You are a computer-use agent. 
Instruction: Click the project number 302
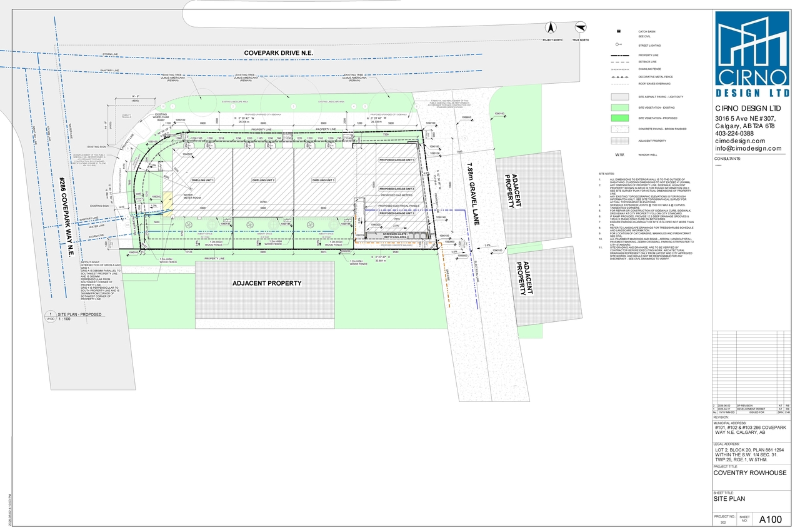coord(724,523)
